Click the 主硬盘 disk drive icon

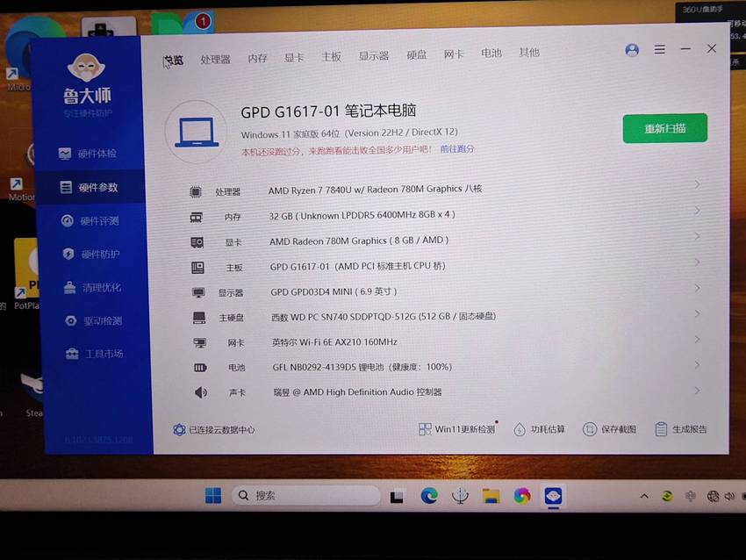(199, 318)
